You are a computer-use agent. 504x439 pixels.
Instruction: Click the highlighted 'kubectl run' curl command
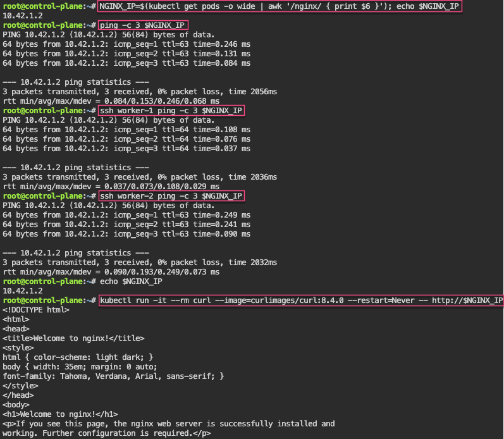point(300,300)
